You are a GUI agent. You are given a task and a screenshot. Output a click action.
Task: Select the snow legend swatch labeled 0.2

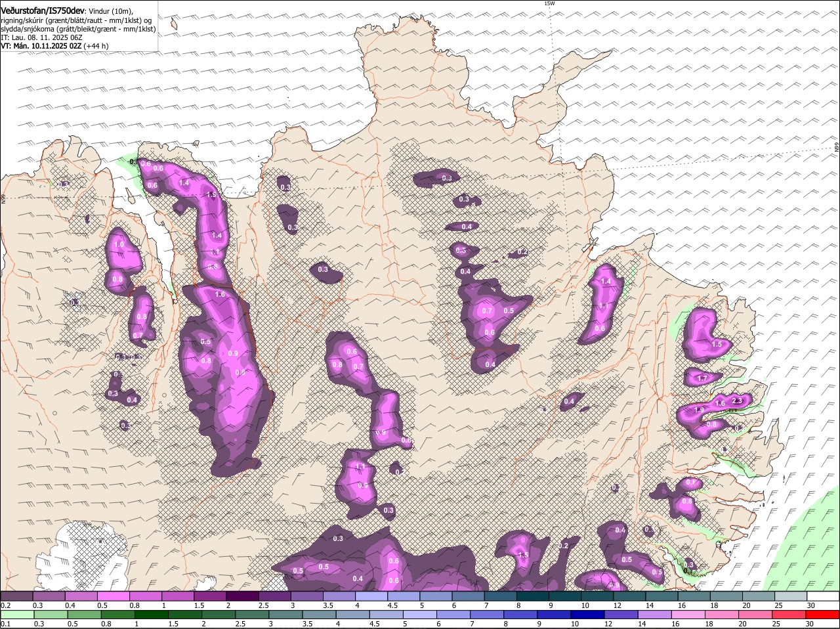click(x=16, y=596)
